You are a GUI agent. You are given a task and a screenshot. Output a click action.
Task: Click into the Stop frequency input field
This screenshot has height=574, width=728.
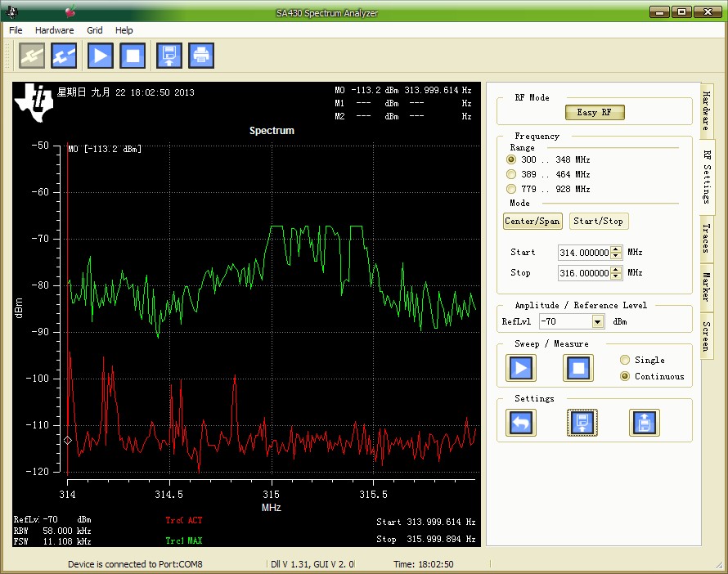pyautogui.click(x=583, y=273)
